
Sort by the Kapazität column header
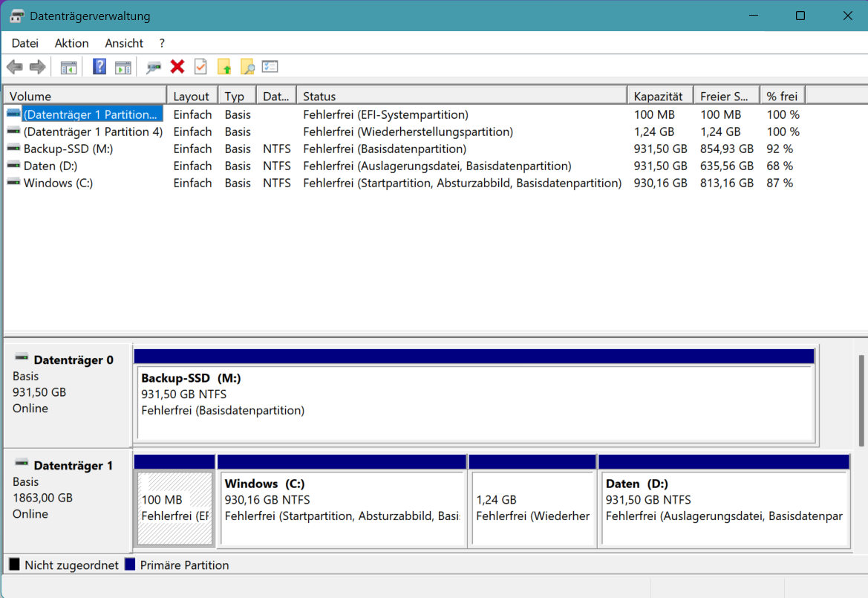pos(660,96)
